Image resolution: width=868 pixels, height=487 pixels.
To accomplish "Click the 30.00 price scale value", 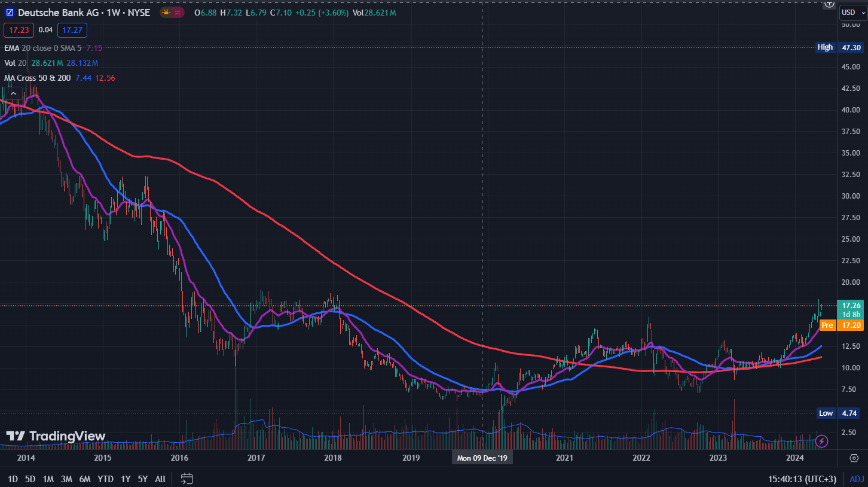I will tap(851, 196).
